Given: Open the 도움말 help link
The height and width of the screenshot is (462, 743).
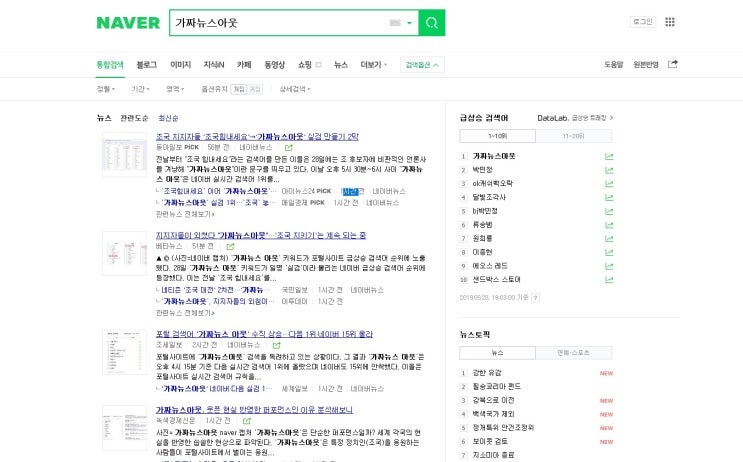Looking at the screenshot, I should click(x=614, y=64).
